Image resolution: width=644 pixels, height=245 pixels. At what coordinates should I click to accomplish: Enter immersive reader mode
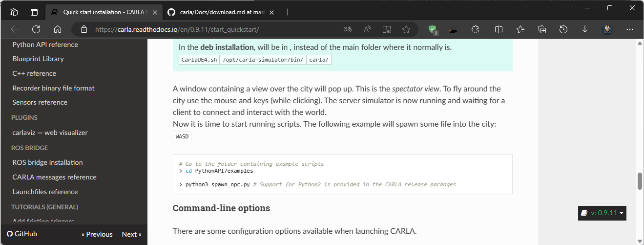(x=387, y=29)
